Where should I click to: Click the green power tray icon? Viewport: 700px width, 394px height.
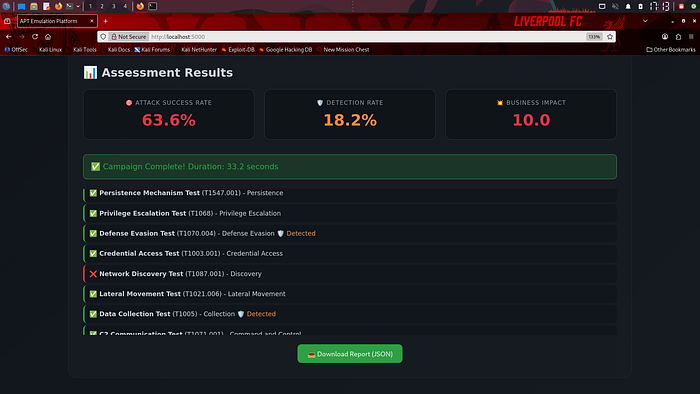click(694, 6)
